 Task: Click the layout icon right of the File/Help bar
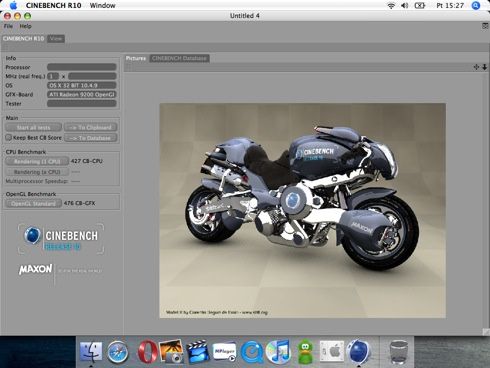[485, 26]
